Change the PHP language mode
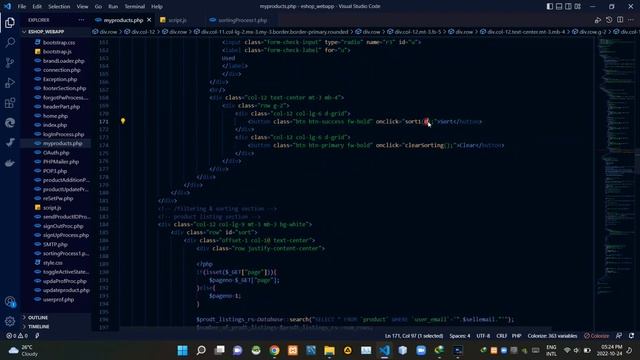 [517, 336]
